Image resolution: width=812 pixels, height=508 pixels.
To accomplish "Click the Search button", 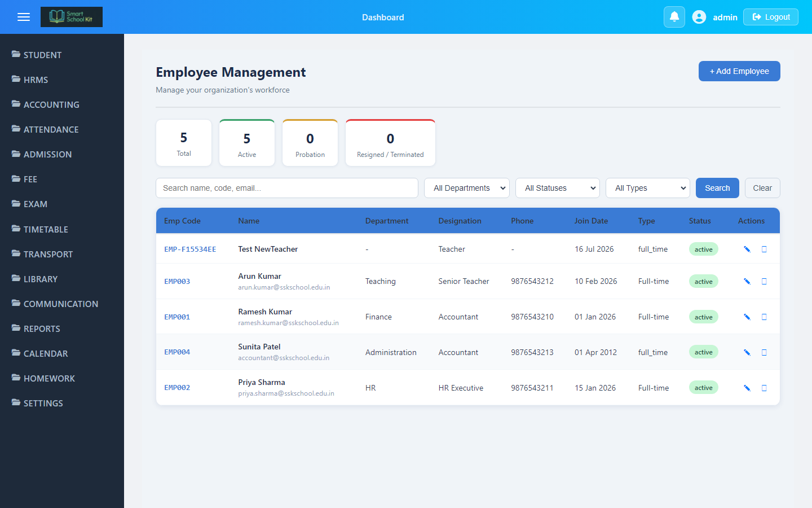I will 717,188.
